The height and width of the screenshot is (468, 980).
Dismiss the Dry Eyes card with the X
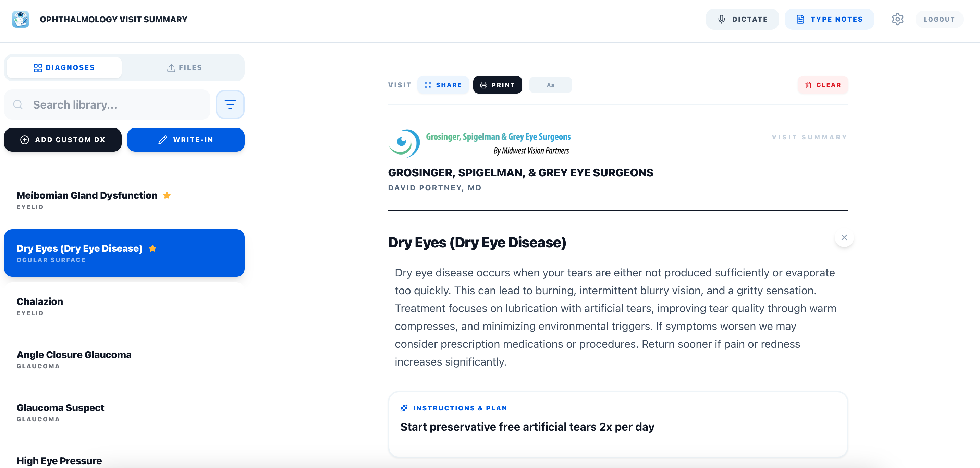[844, 237]
